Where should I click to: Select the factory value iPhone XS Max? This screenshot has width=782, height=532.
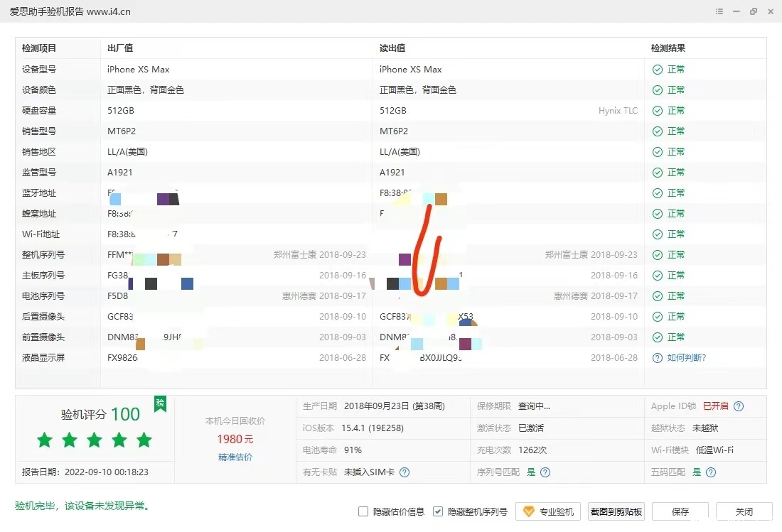(138, 70)
